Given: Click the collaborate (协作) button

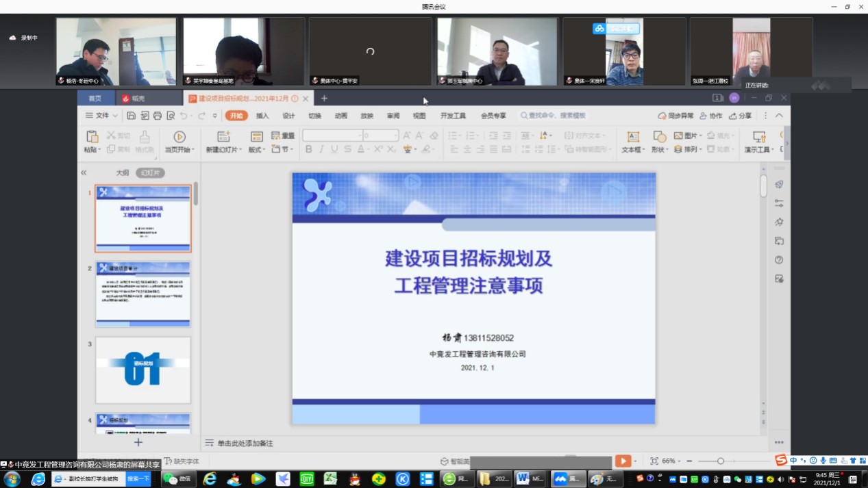Looking at the screenshot, I should [x=711, y=116].
